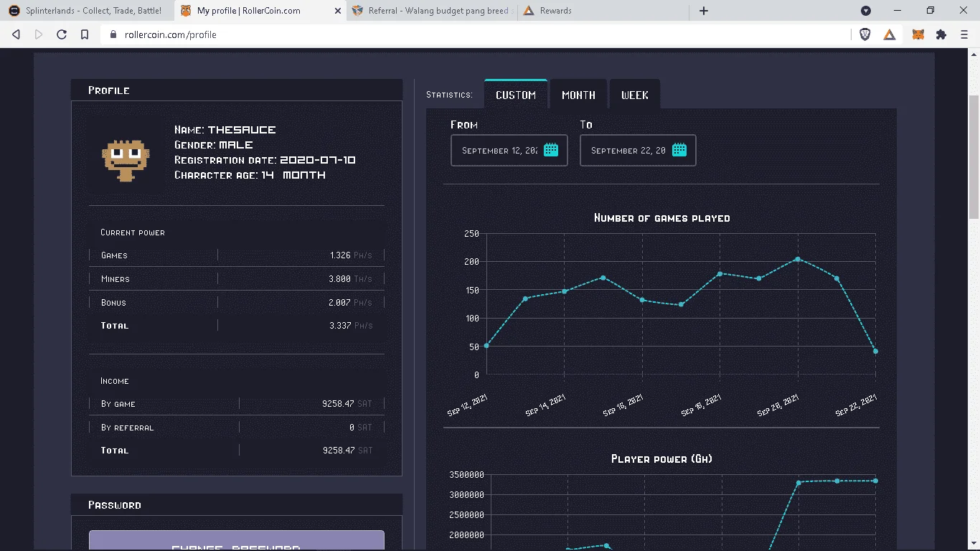
Task: Reload the RollerCoin profile page
Action: (62, 34)
